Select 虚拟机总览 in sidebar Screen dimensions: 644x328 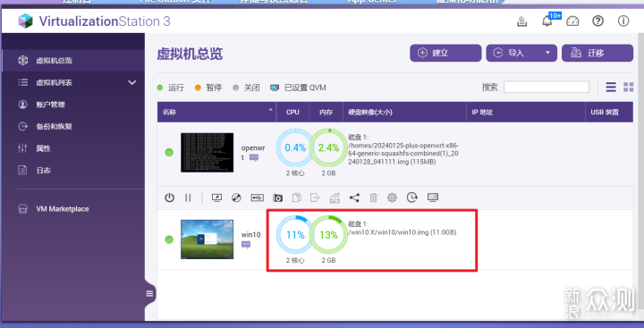[73, 61]
